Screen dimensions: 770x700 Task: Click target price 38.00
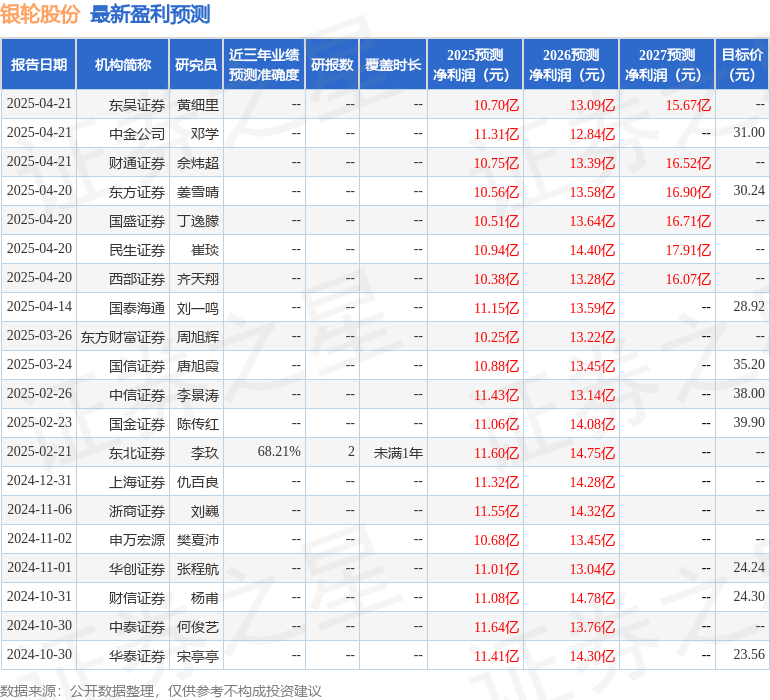pyautogui.click(x=749, y=393)
